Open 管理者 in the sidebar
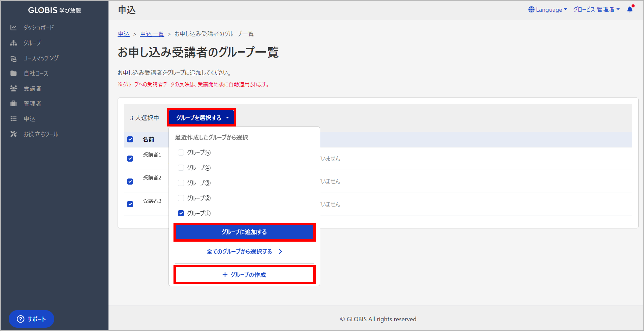Screen dimensions: 644x331 point(32,104)
